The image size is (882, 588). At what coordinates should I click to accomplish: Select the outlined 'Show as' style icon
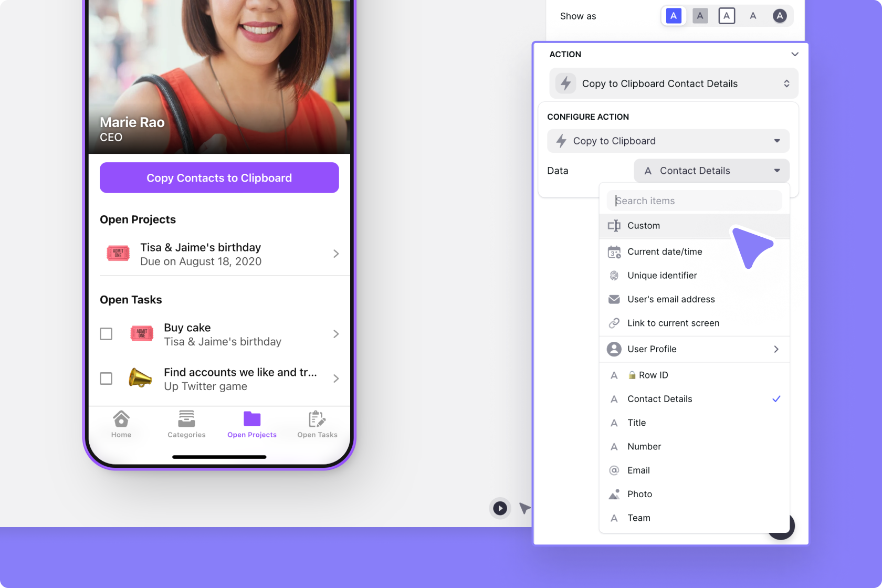[727, 16]
